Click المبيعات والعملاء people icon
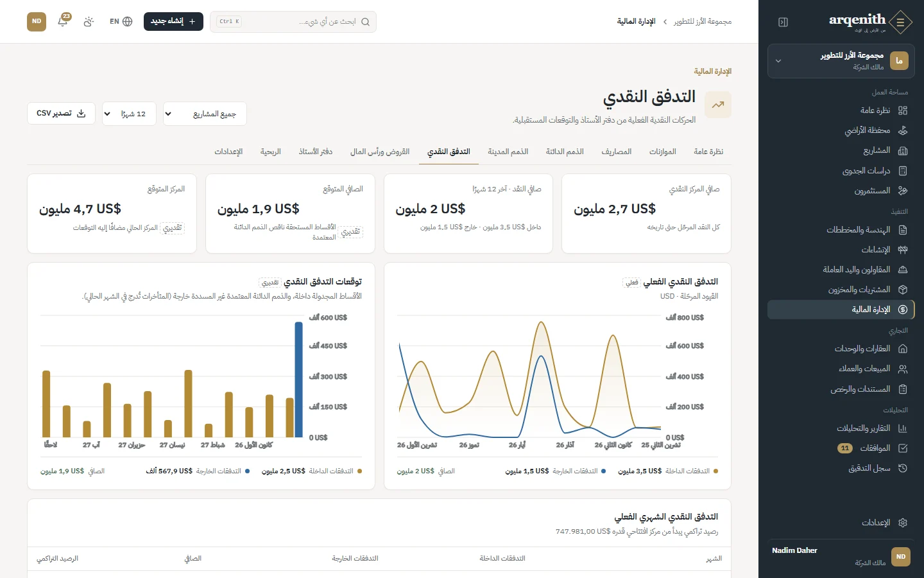 [x=903, y=369]
